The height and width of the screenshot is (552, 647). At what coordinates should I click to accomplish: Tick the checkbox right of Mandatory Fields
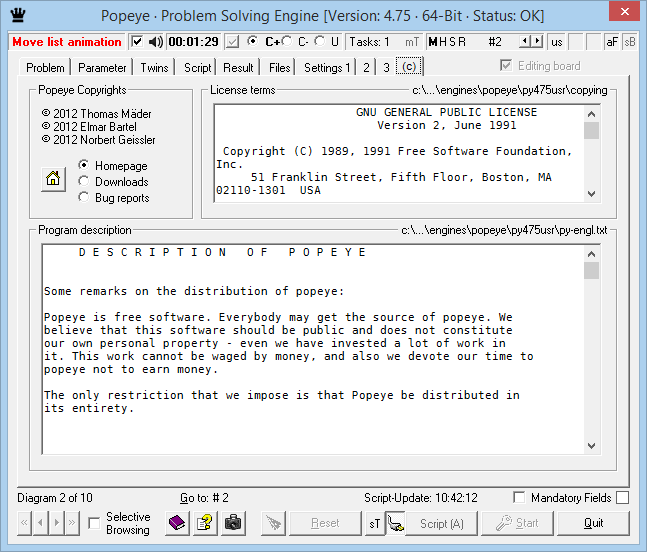pyautogui.click(x=622, y=498)
